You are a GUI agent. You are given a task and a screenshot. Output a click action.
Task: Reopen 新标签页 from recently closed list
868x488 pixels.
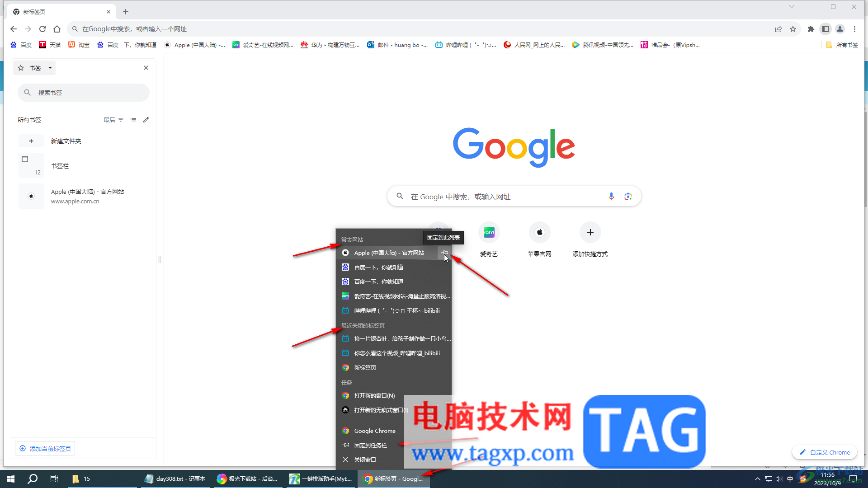click(x=394, y=368)
